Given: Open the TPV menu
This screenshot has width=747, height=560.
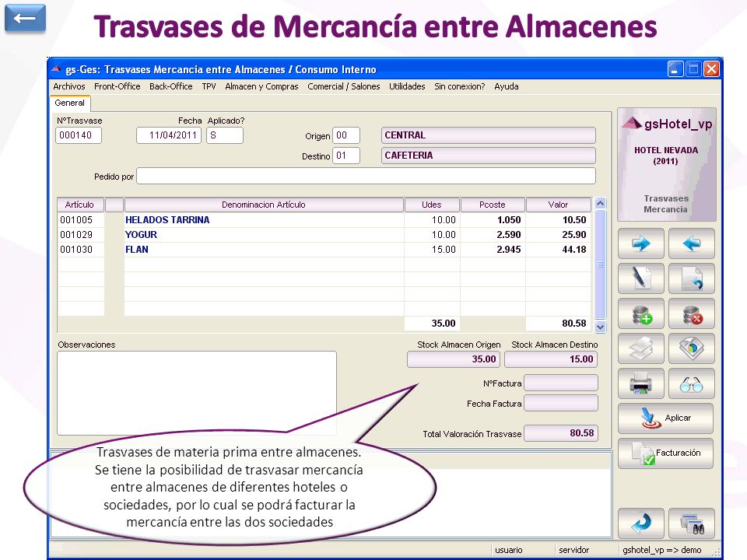Looking at the screenshot, I should pos(209,86).
